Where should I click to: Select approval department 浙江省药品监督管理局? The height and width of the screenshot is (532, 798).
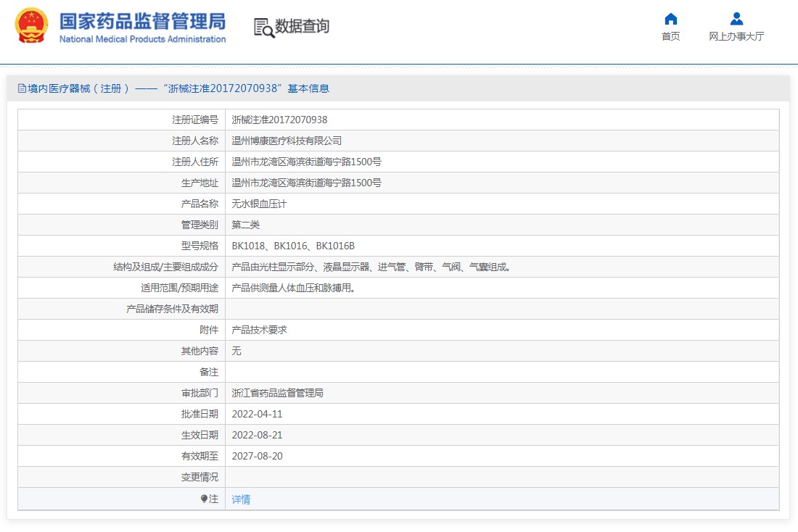[x=277, y=393]
